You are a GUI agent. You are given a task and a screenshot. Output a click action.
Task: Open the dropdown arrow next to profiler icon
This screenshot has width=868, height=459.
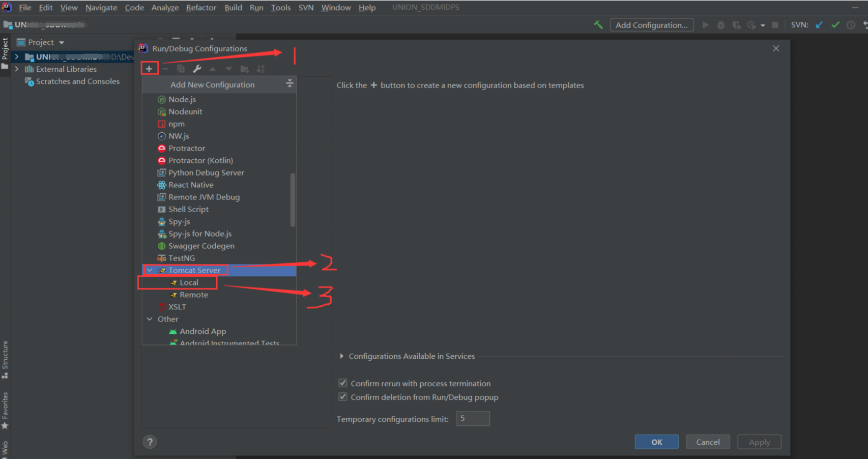point(763,25)
